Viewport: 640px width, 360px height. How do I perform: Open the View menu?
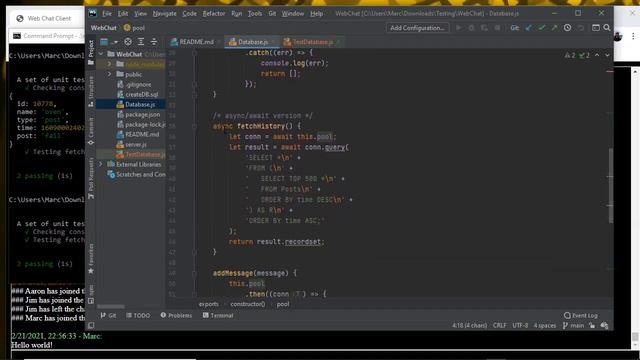(140, 13)
